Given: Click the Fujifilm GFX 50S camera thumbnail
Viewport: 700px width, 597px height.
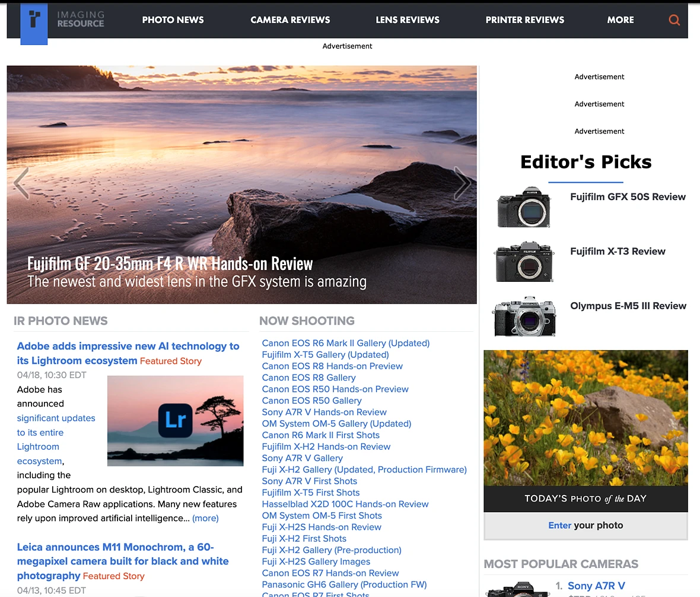Looking at the screenshot, I should click(x=524, y=207).
